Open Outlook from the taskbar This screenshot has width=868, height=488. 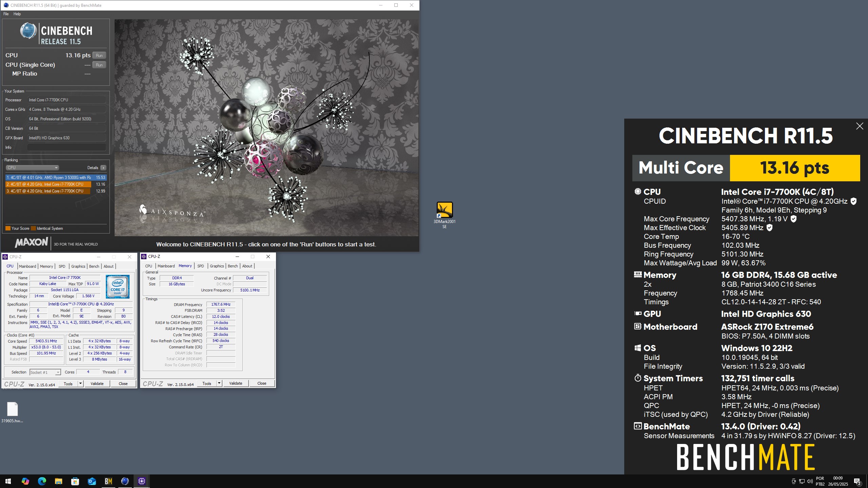[x=92, y=481]
